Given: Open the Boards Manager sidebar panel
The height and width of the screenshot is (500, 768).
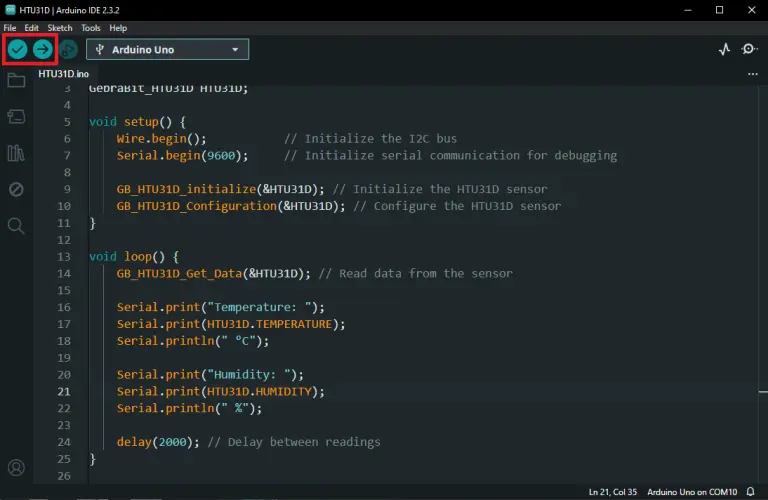Looking at the screenshot, I should coord(16,117).
